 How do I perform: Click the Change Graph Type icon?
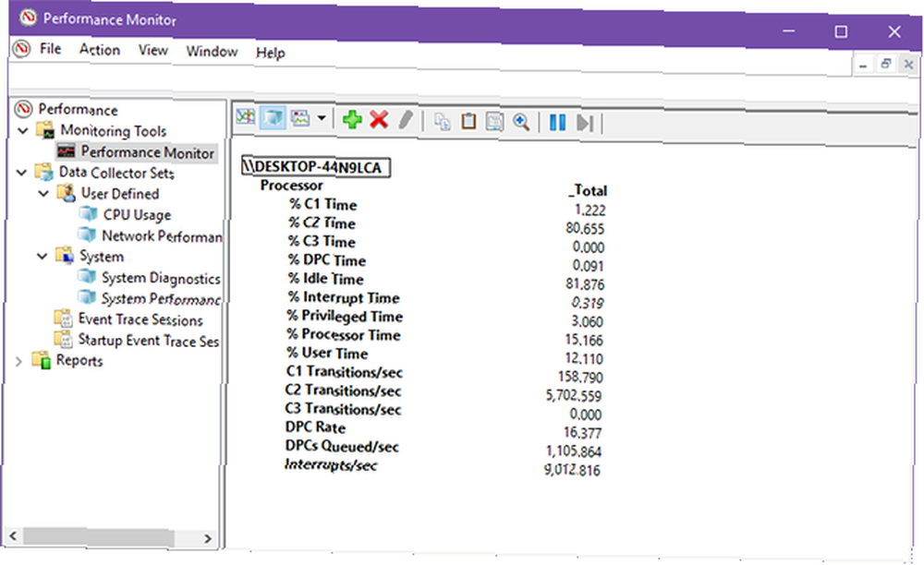point(300,118)
